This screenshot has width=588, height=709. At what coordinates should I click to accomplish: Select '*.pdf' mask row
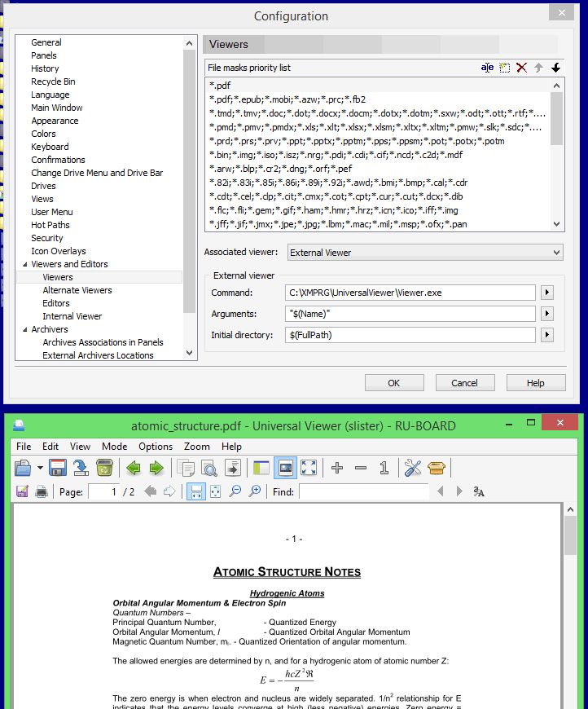378,86
